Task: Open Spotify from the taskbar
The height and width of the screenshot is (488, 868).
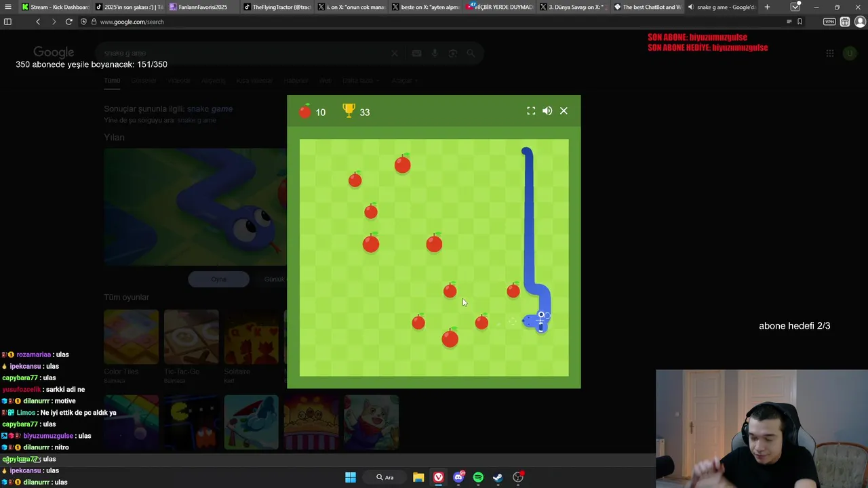Action: pyautogui.click(x=478, y=477)
